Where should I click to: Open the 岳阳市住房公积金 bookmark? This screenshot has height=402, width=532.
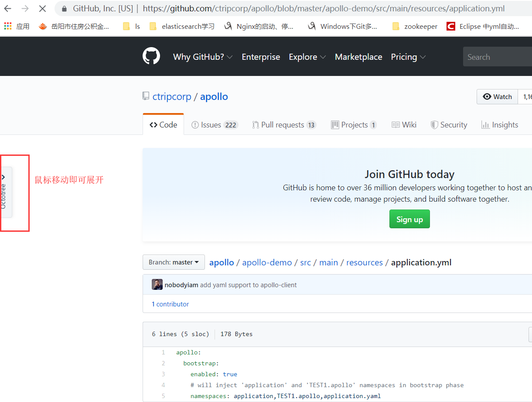click(x=74, y=26)
